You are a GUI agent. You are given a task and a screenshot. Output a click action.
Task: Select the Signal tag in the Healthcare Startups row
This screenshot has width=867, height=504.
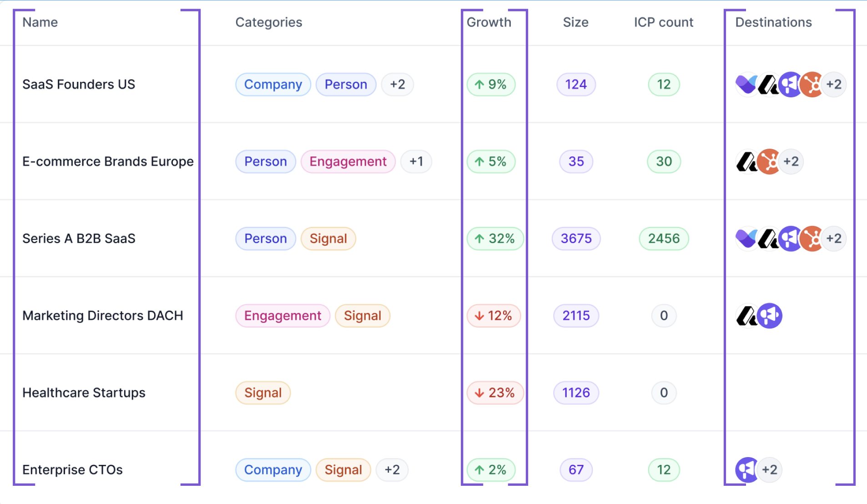click(x=262, y=393)
